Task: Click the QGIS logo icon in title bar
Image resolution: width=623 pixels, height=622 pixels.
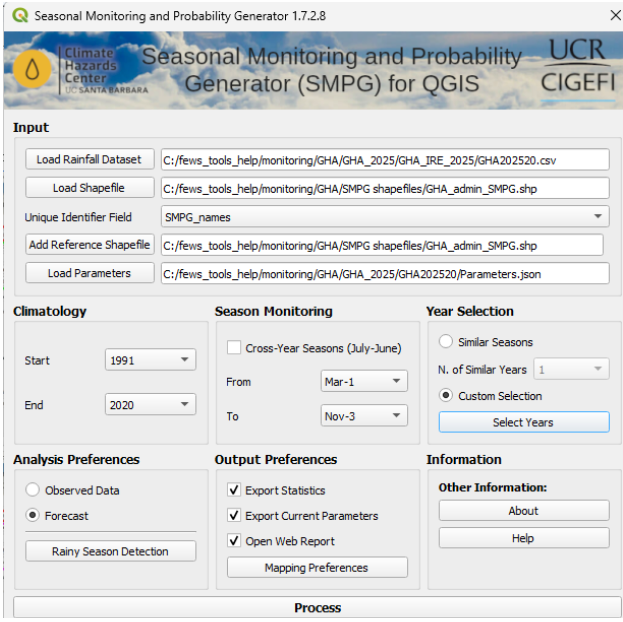Action: coord(19,16)
